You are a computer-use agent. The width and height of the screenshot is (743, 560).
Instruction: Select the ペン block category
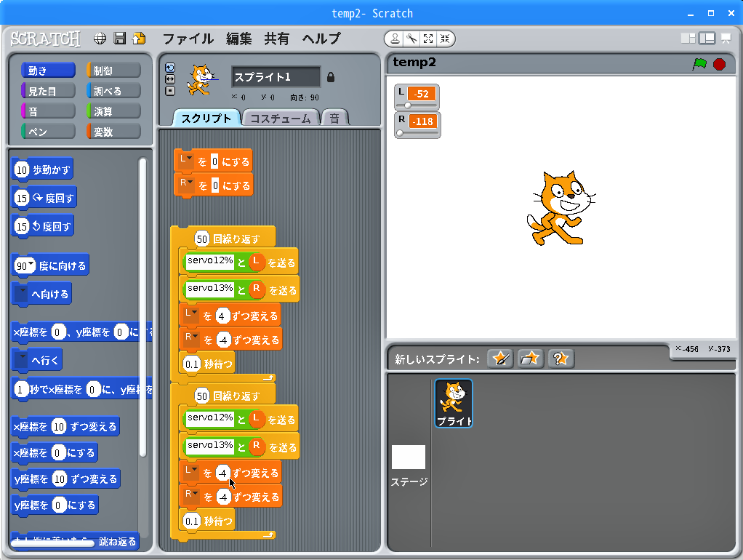tap(48, 132)
